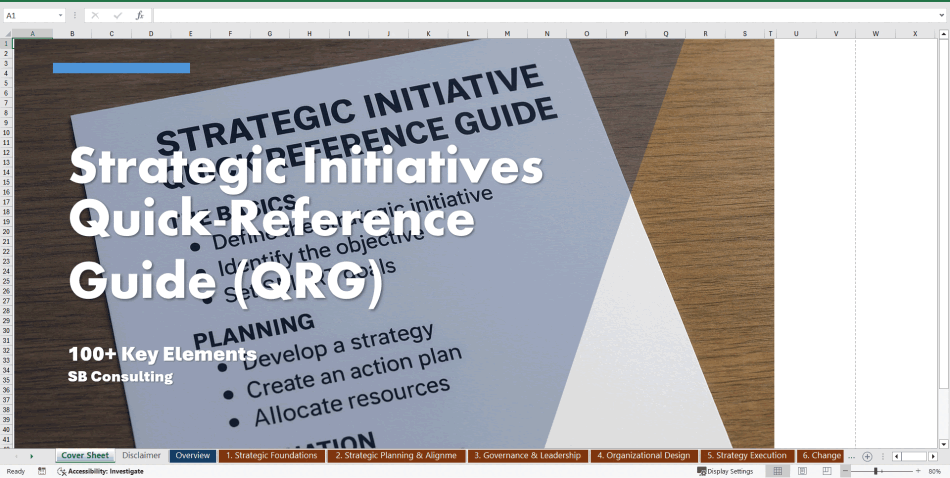Click the sheet tab scroll-right arrow
The width and height of the screenshot is (950, 478).
[x=32, y=456]
